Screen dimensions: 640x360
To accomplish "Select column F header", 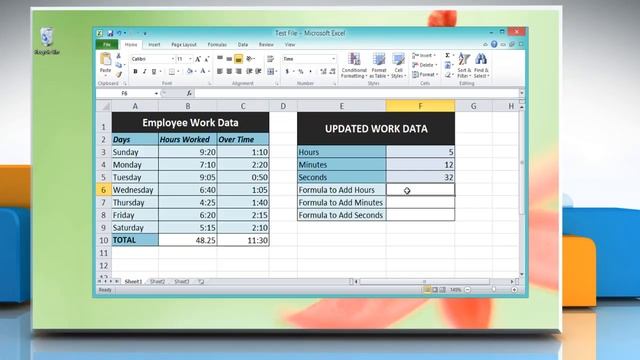I will click(x=420, y=106).
